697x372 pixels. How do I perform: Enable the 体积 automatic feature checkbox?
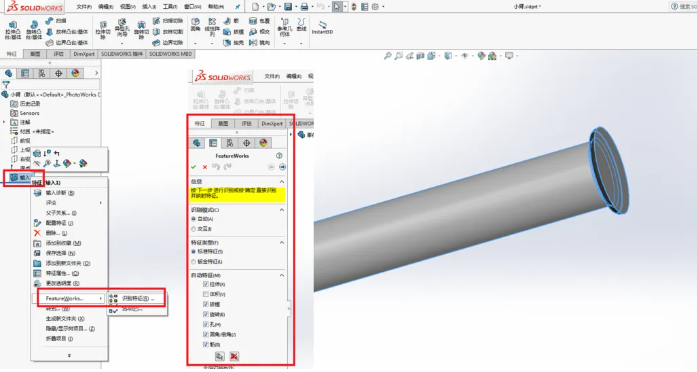tap(205, 294)
